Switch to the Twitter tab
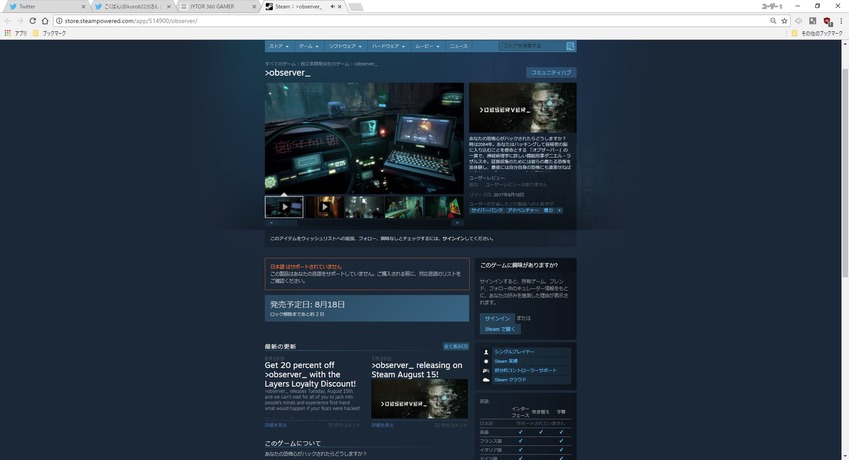 click(44, 6)
